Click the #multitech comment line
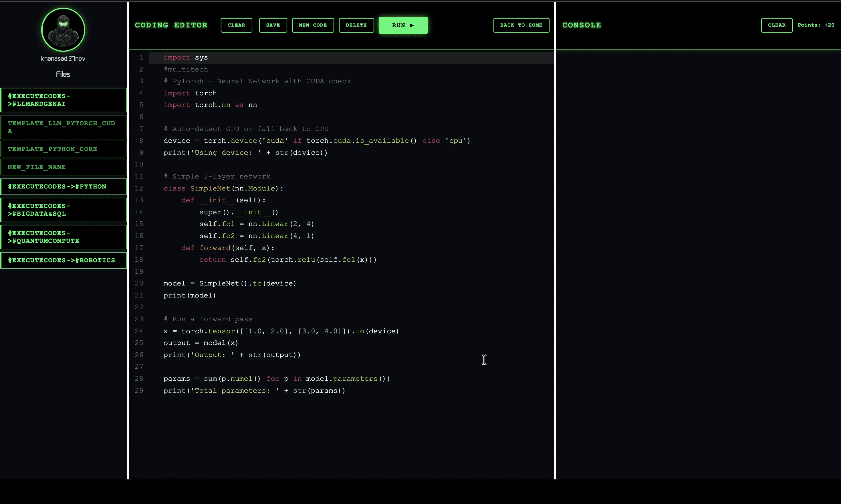 pos(186,69)
